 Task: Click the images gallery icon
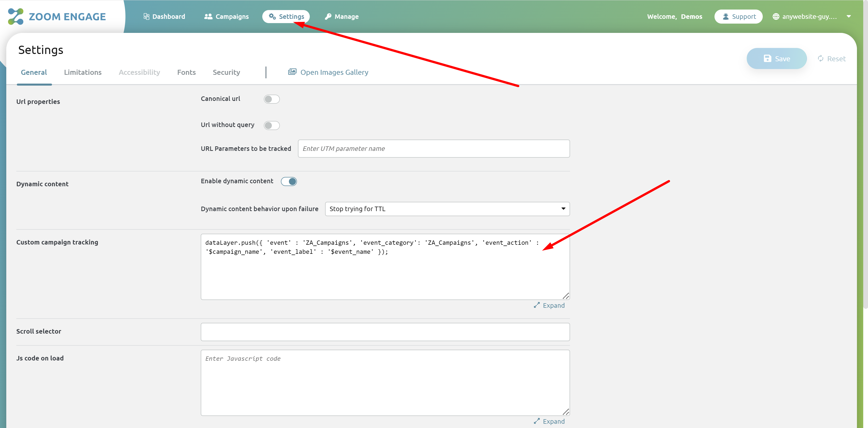pos(292,71)
